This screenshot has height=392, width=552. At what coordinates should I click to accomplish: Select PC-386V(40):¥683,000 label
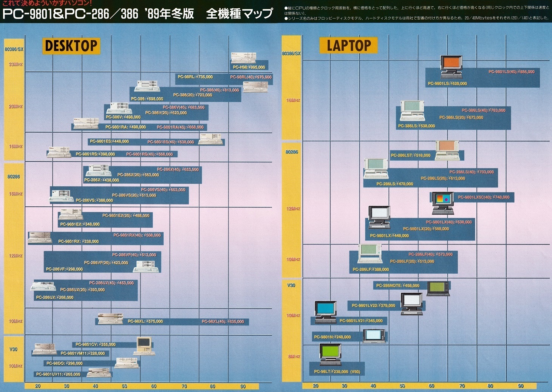pos(184,107)
